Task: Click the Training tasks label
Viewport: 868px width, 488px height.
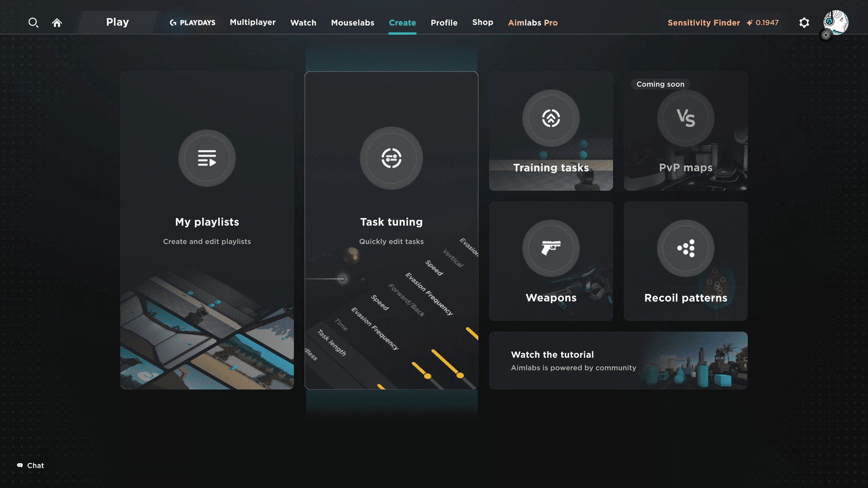Action: coord(551,168)
